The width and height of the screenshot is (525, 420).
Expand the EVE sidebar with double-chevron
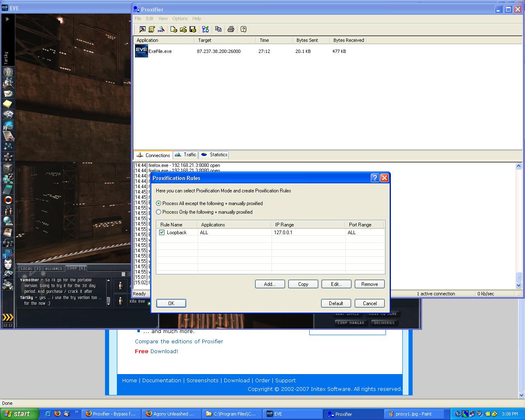click(x=7, y=19)
